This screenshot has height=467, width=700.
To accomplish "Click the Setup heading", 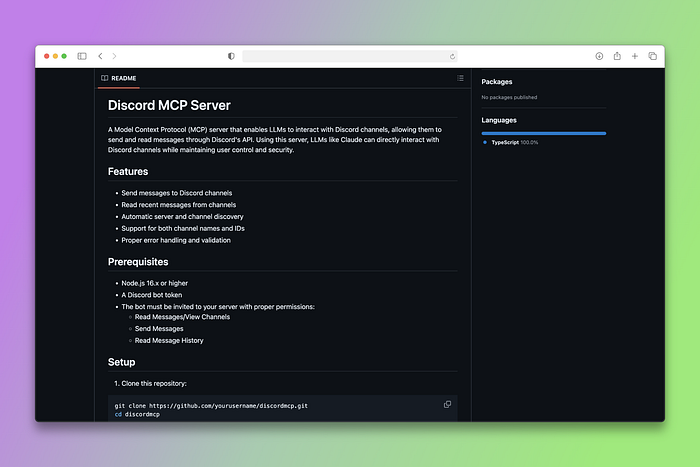I will click(x=121, y=362).
